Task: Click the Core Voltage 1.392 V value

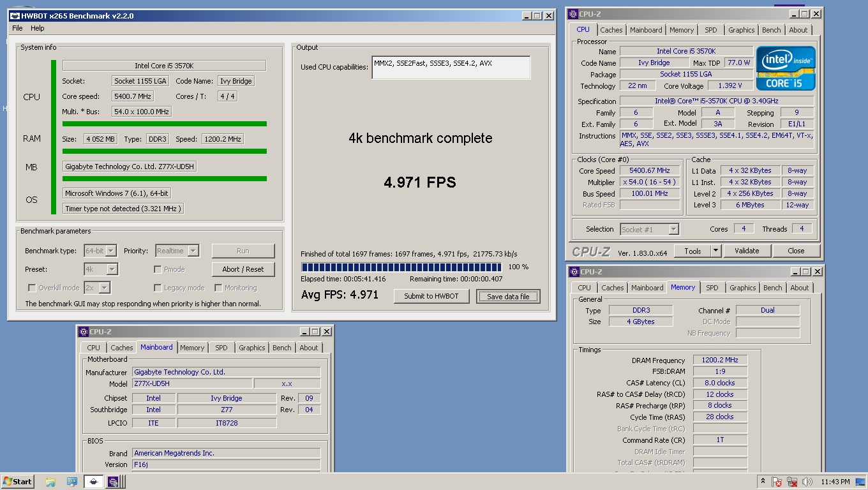Action: pyautogui.click(x=730, y=85)
